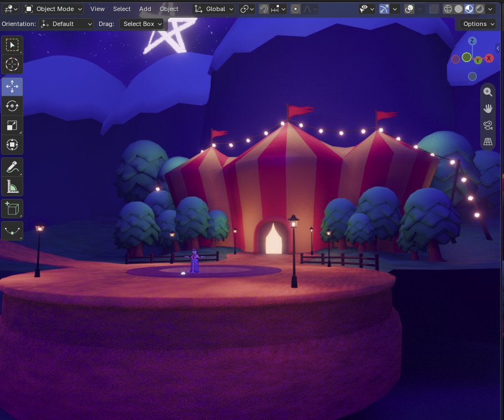Viewport: 504px width, 420px height.
Task: Toggle viewport gizmos display button
Action: pyautogui.click(x=384, y=9)
